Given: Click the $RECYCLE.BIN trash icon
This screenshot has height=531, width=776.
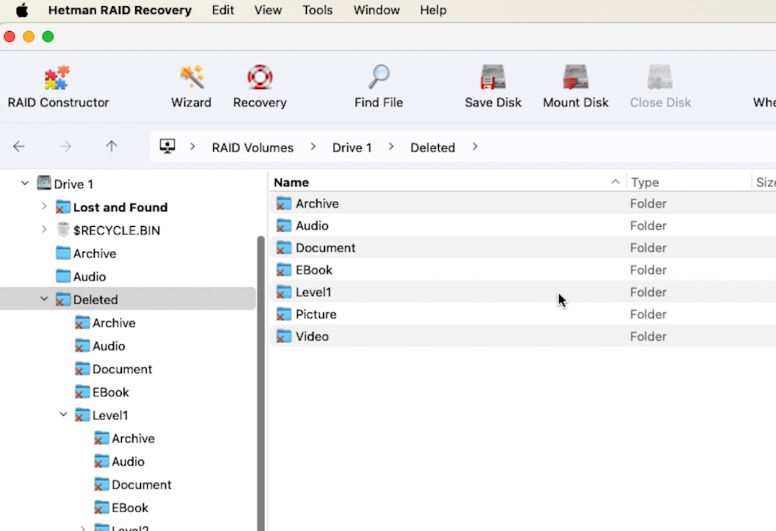Looking at the screenshot, I should click(x=63, y=230).
